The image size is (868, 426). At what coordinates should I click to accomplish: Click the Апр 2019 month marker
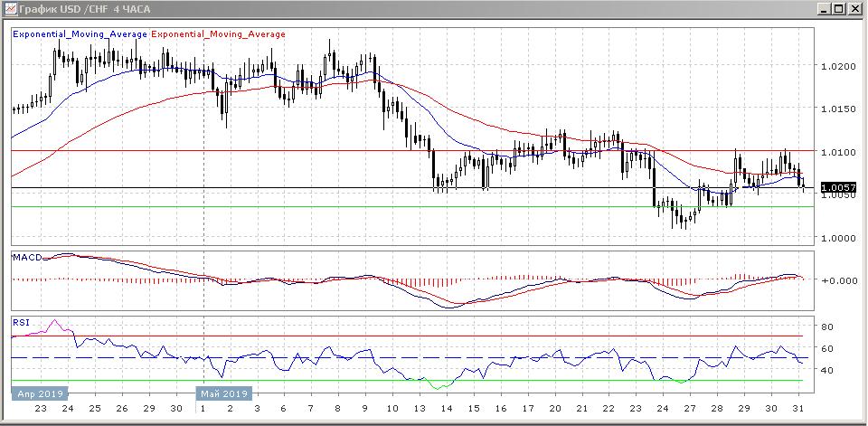click(39, 394)
